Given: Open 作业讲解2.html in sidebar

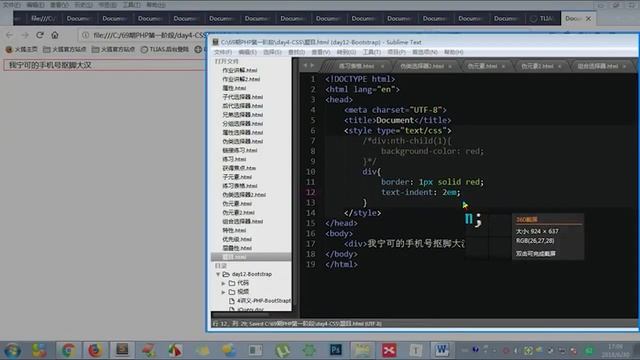Looking at the screenshot, I should (241, 79).
